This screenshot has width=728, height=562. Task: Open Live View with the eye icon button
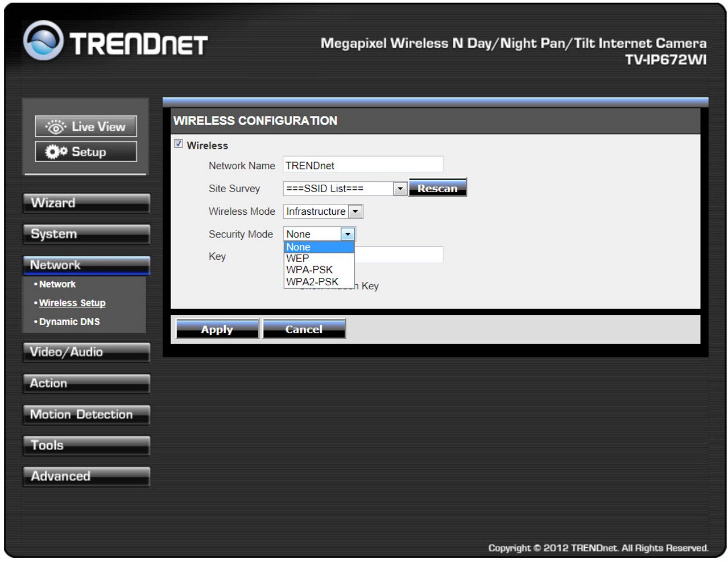pyautogui.click(x=86, y=126)
